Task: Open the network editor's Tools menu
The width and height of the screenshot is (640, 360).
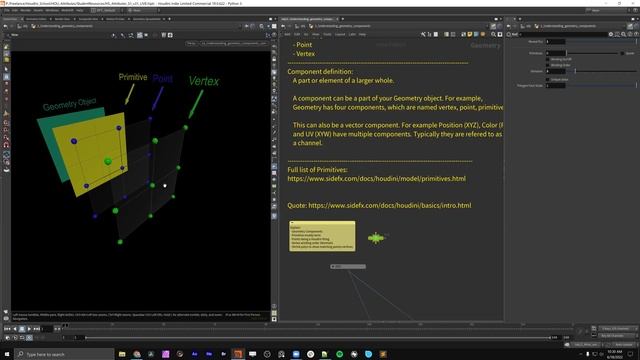Action: click(327, 34)
